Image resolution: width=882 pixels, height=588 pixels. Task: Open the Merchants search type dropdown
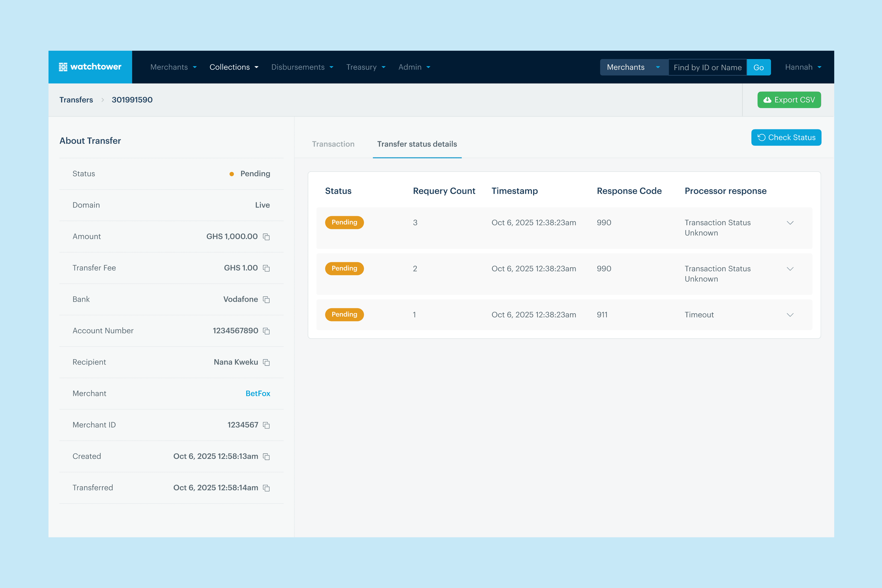633,67
